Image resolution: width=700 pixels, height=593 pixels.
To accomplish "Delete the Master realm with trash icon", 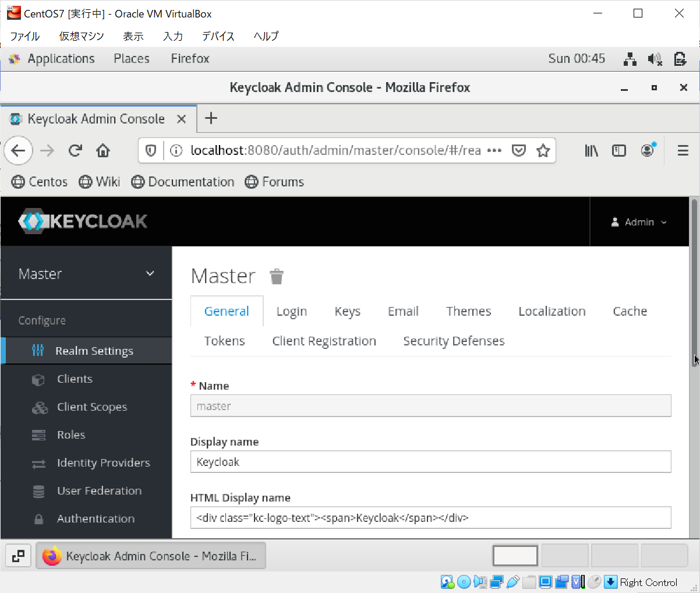I will [277, 276].
